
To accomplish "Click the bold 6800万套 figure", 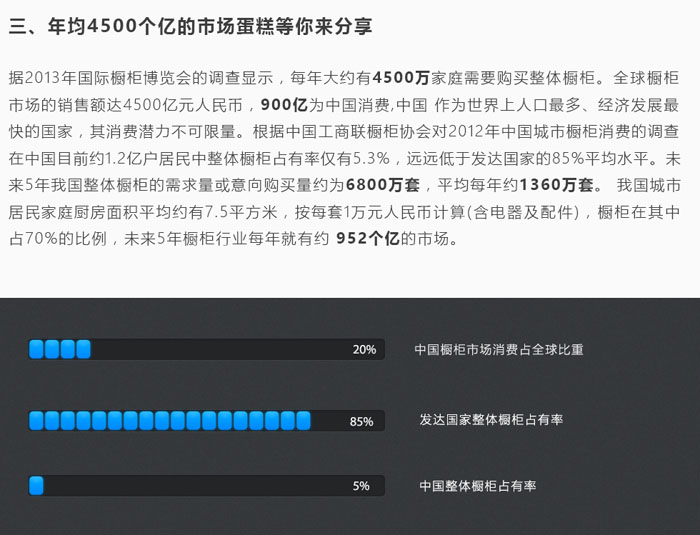I will (x=383, y=185).
